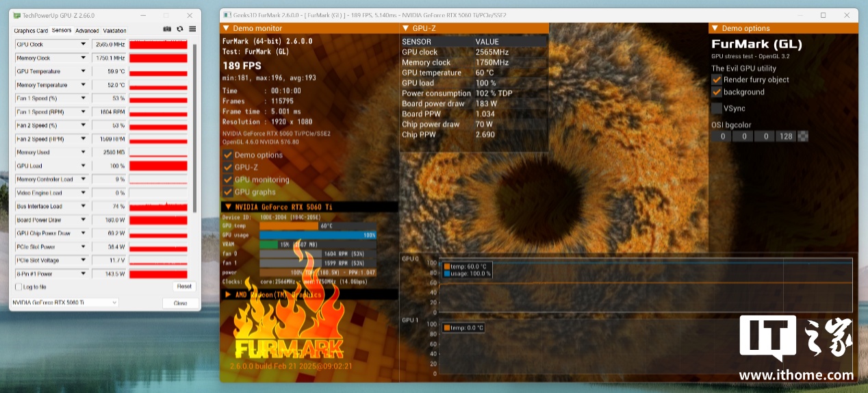Open the GPU Clock sensor dropdown arrow

click(x=84, y=45)
